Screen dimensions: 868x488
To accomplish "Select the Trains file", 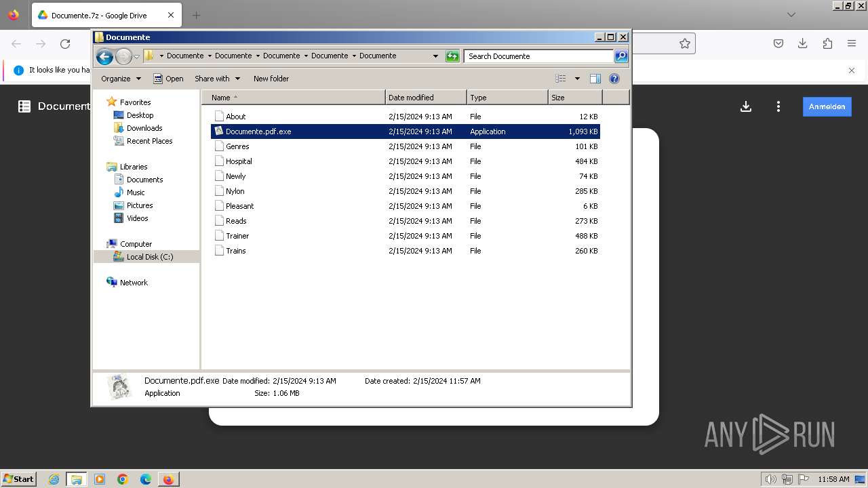I will [406, 251].
